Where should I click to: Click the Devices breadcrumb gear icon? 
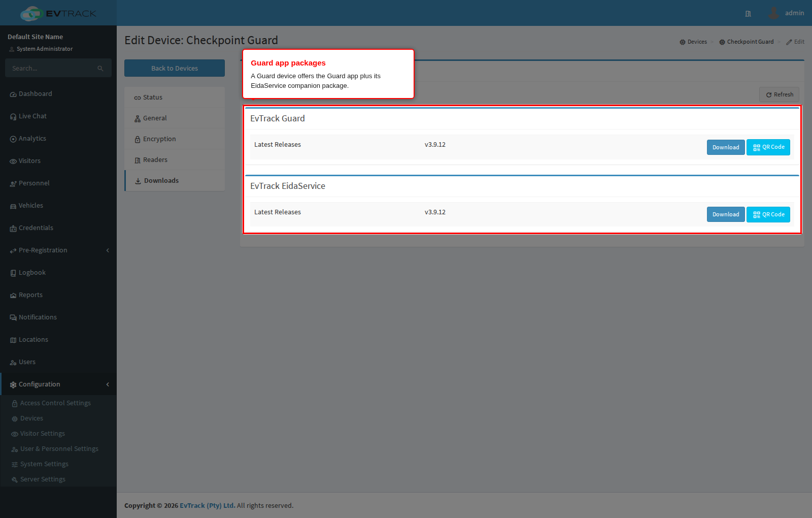683,42
